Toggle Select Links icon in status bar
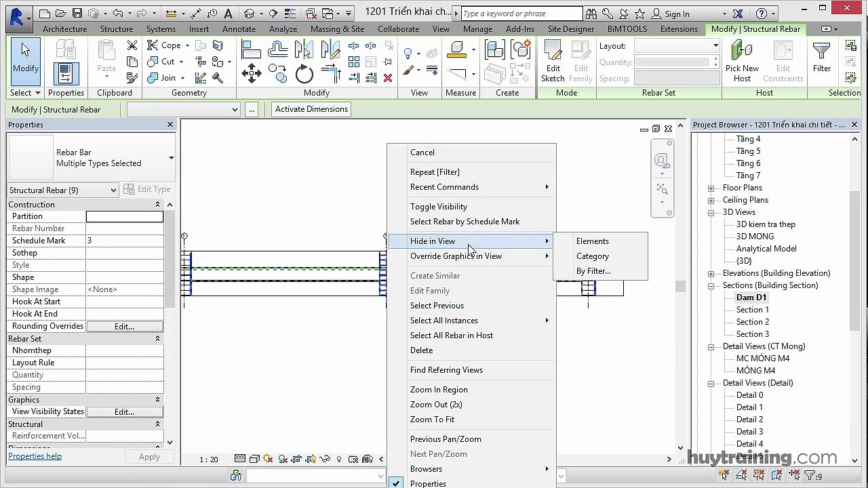The height and width of the screenshot is (488, 868). (725, 476)
